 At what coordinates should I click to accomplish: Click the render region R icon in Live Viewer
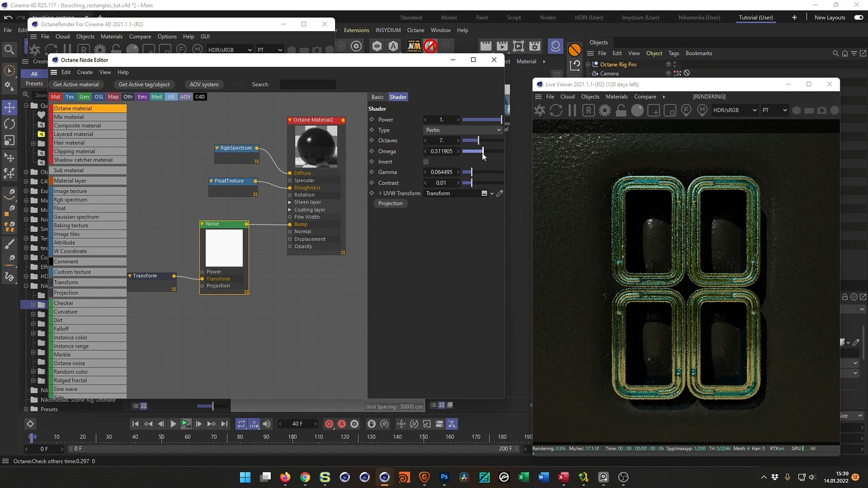(589, 110)
